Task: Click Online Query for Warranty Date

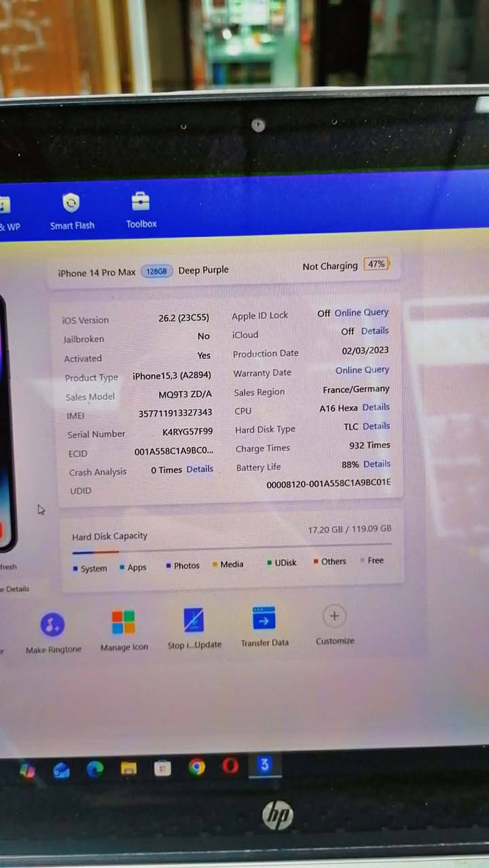Action: (x=362, y=370)
